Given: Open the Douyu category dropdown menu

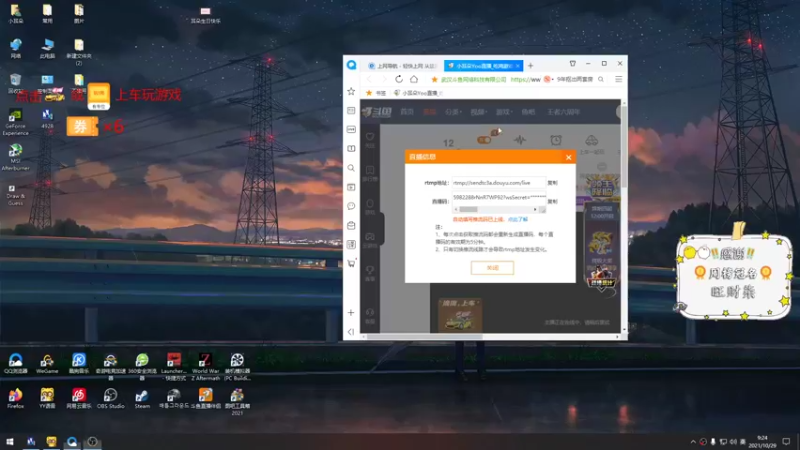Looking at the screenshot, I should pyautogui.click(x=453, y=112).
